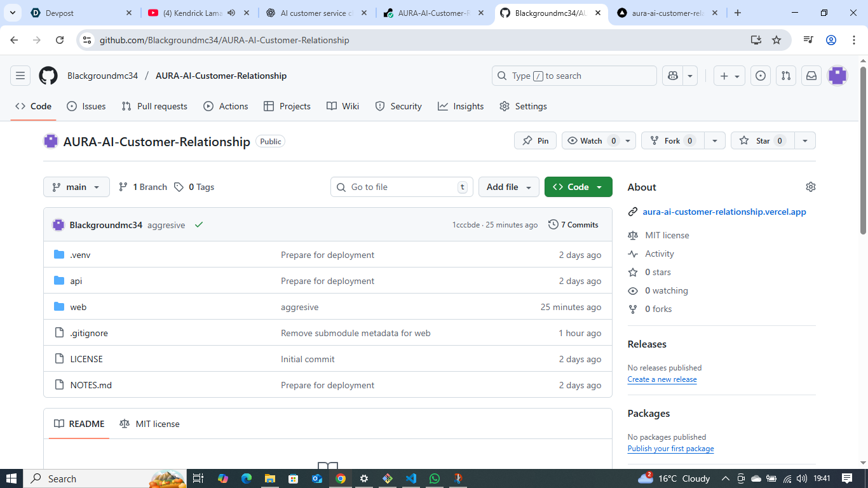The image size is (868, 488).
Task: Open commit 'Remove submodule metadata for web'
Action: click(356, 333)
